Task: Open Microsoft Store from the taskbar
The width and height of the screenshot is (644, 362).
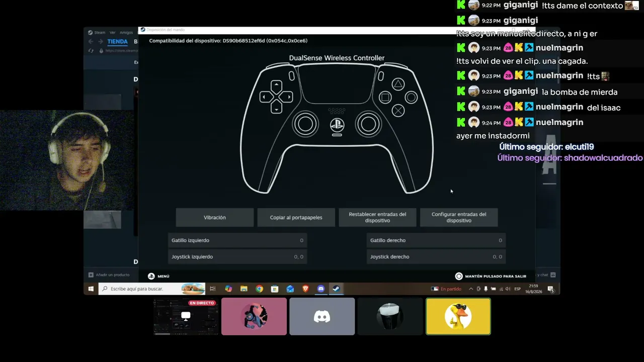Action: [x=275, y=289]
